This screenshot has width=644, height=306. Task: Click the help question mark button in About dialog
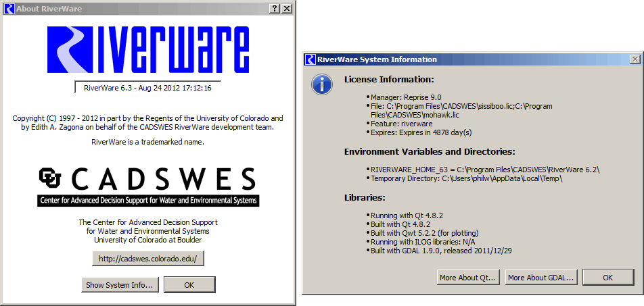276,9
